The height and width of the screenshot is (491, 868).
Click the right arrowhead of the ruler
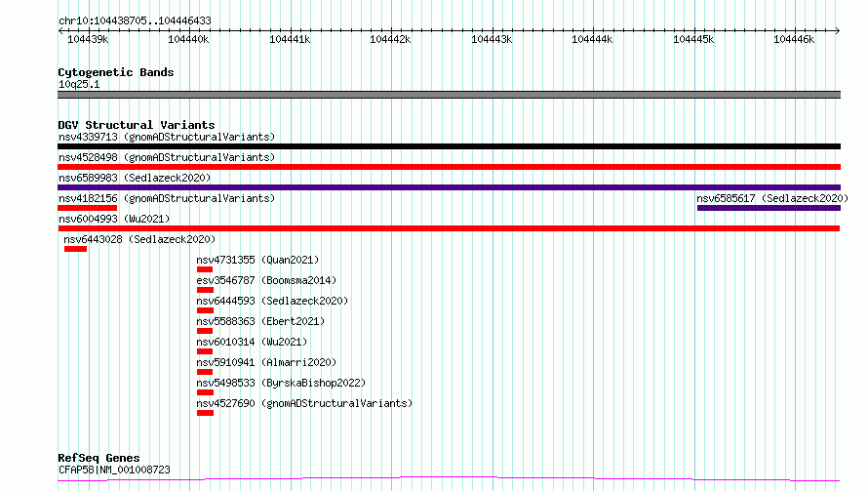coord(838,30)
